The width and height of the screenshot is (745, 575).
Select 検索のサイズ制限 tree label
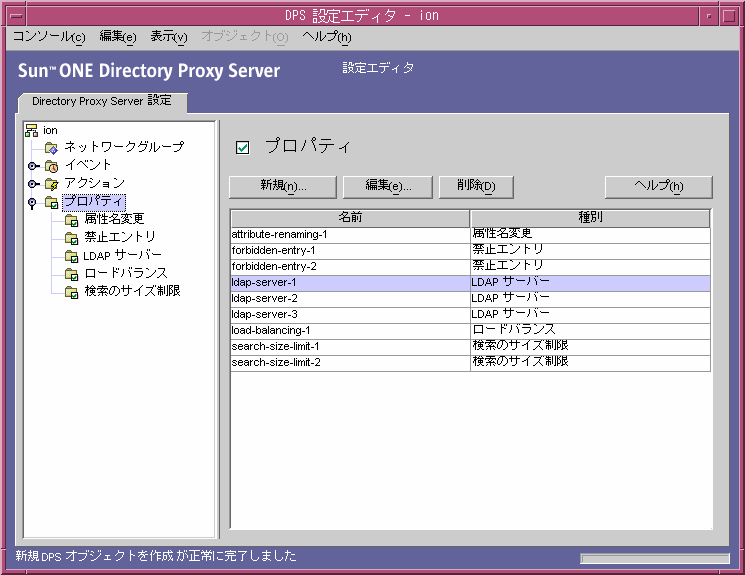tap(132, 291)
